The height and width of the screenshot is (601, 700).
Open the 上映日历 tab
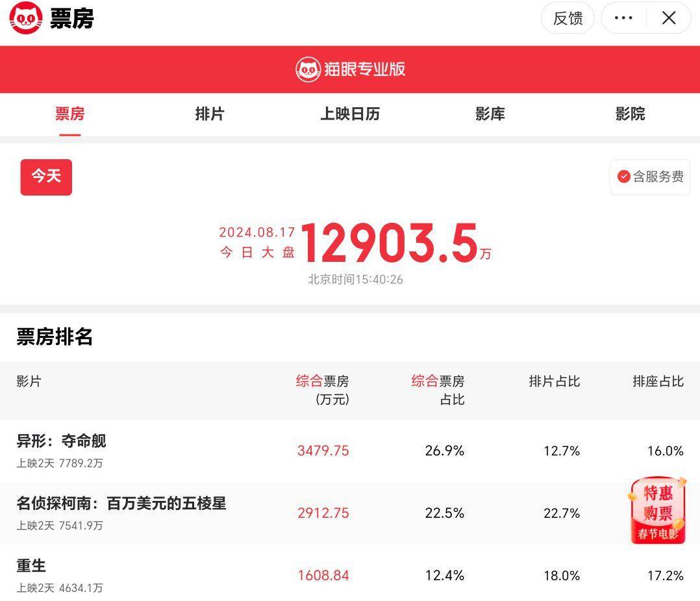click(x=350, y=114)
